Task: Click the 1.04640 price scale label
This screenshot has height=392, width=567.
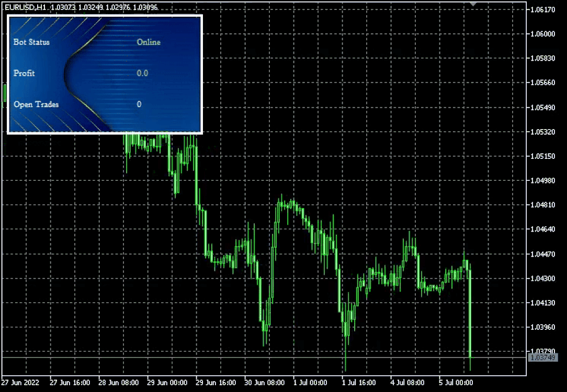Action: (542, 229)
